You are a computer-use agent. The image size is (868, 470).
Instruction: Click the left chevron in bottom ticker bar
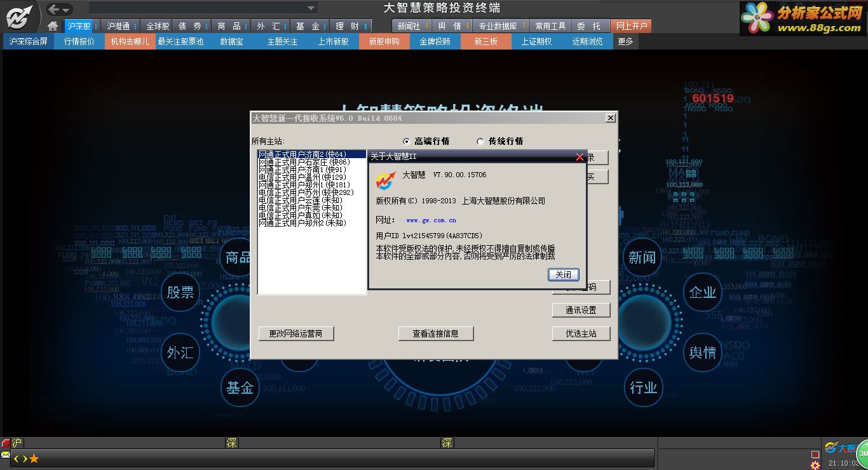click(x=17, y=458)
